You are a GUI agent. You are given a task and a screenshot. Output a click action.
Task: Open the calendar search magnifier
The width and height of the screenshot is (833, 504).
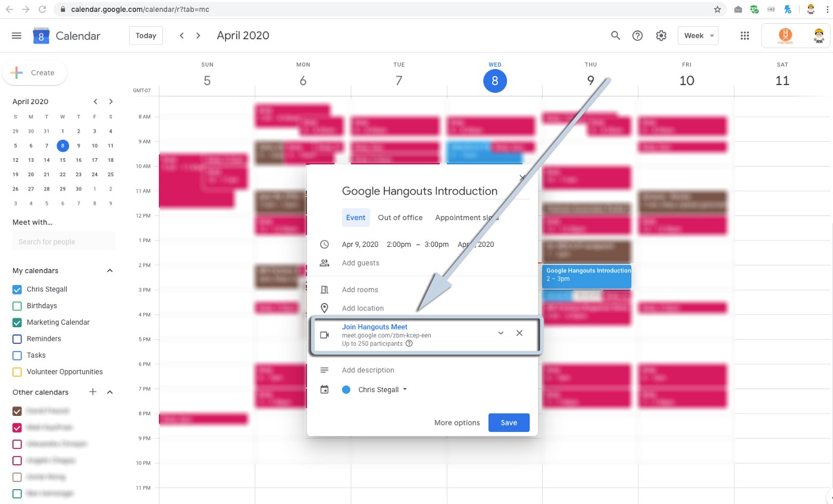616,36
